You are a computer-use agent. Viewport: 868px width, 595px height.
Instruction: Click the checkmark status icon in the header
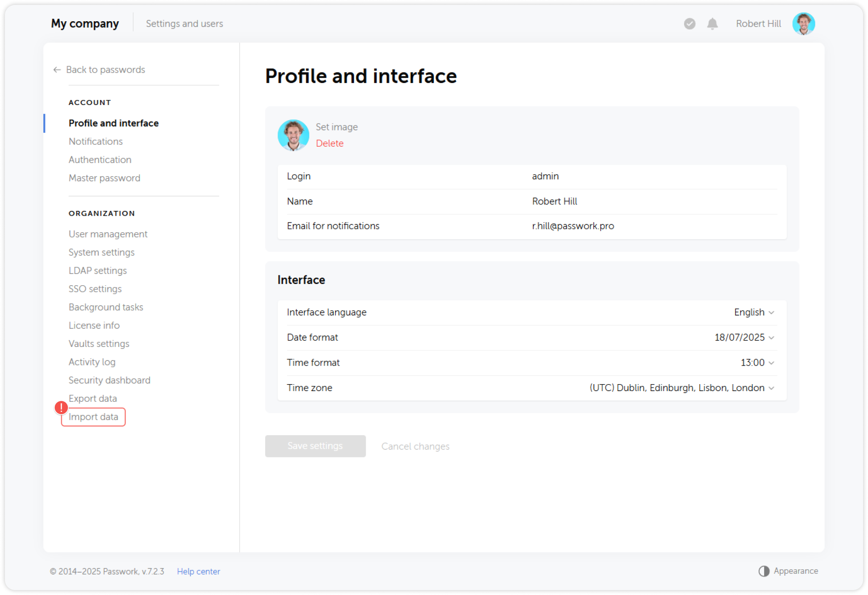[689, 24]
